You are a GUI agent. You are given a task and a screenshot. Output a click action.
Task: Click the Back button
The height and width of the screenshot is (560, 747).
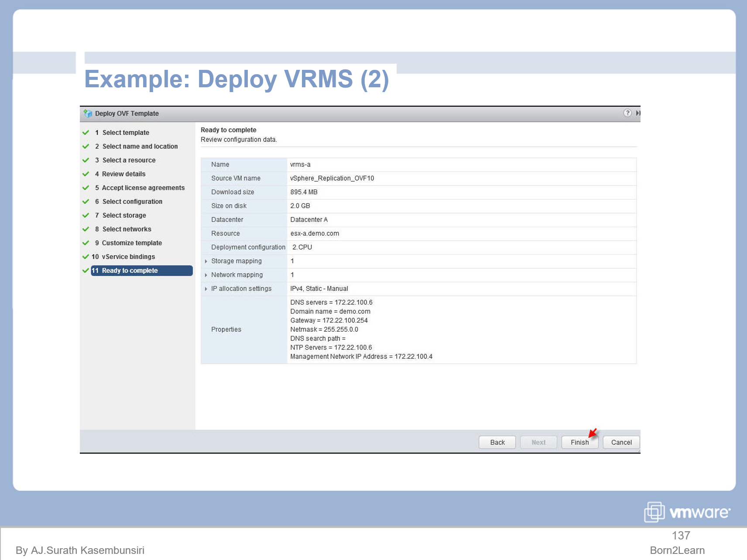pyautogui.click(x=497, y=442)
